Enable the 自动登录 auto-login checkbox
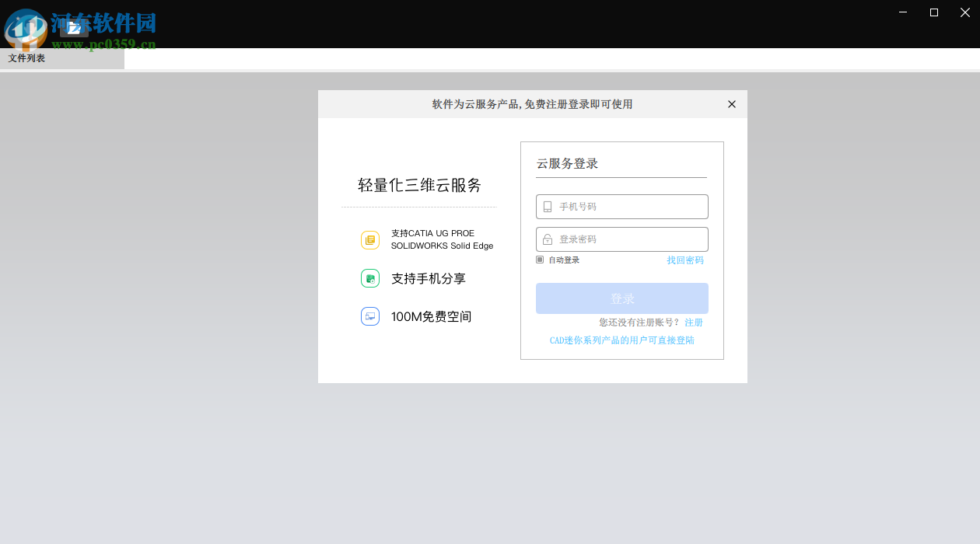Image resolution: width=980 pixels, height=544 pixels. click(x=539, y=260)
